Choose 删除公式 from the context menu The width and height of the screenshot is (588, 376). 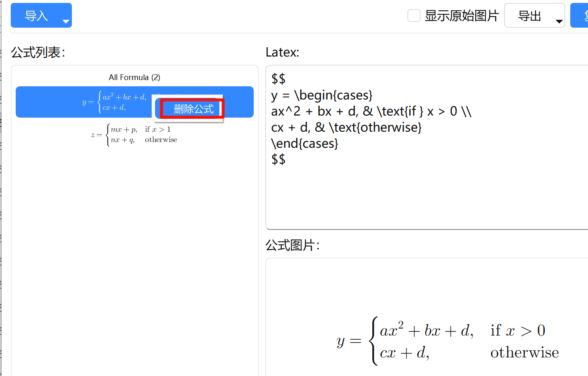coord(193,109)
